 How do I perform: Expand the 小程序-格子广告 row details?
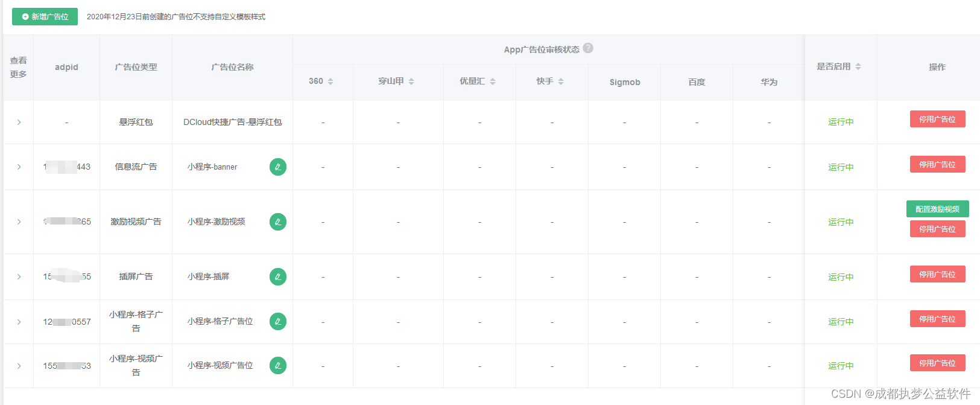(x=19, y=322)
